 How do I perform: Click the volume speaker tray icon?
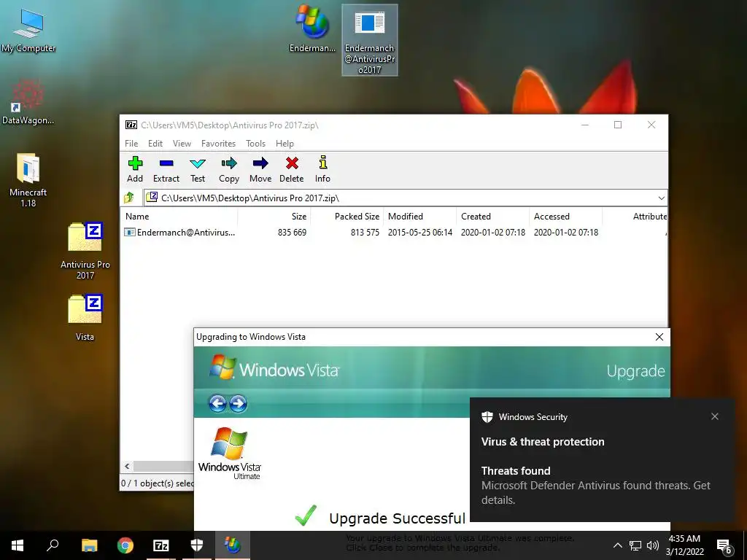tap(653, 545)
